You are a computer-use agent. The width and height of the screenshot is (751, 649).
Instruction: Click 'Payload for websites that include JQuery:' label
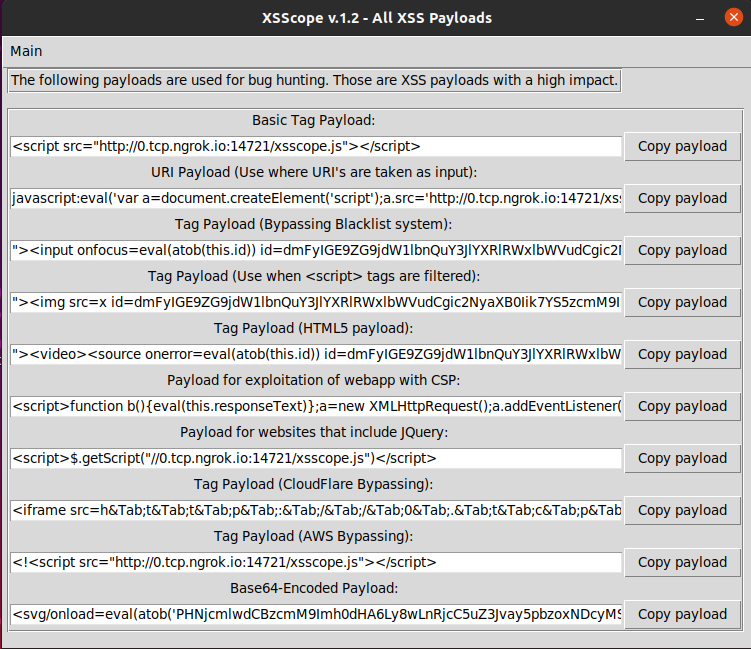[314, 432]
